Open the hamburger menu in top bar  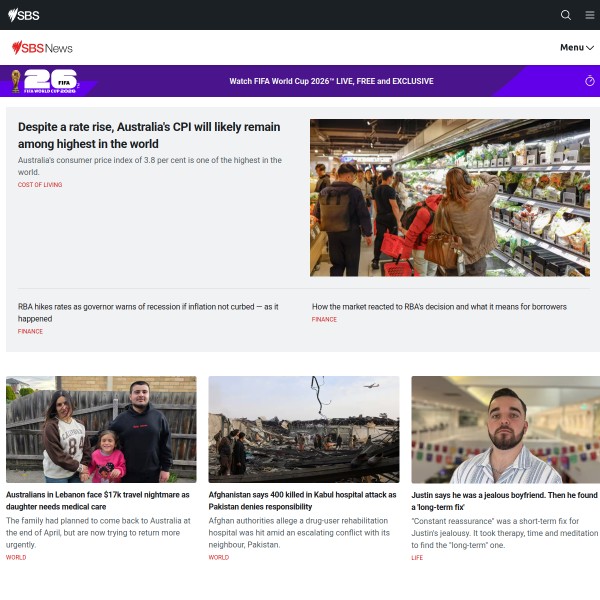pyautogui.click(x=590, y=15)
